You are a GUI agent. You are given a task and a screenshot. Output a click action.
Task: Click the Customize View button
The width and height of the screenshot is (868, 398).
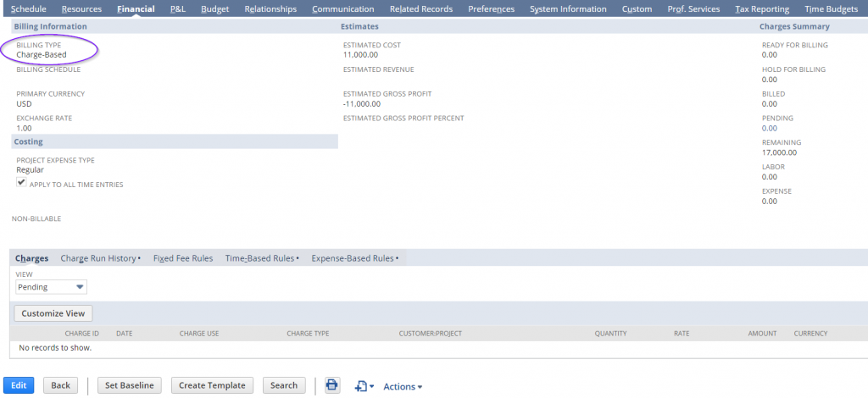53,313
